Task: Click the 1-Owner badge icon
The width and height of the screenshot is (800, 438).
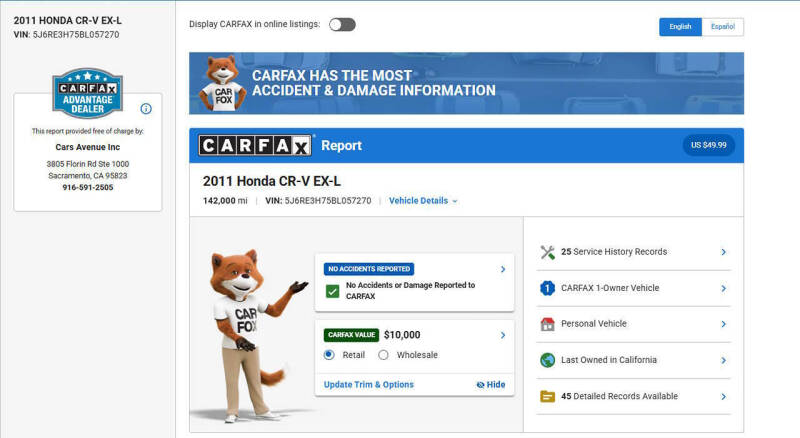Action: point(547,288)
